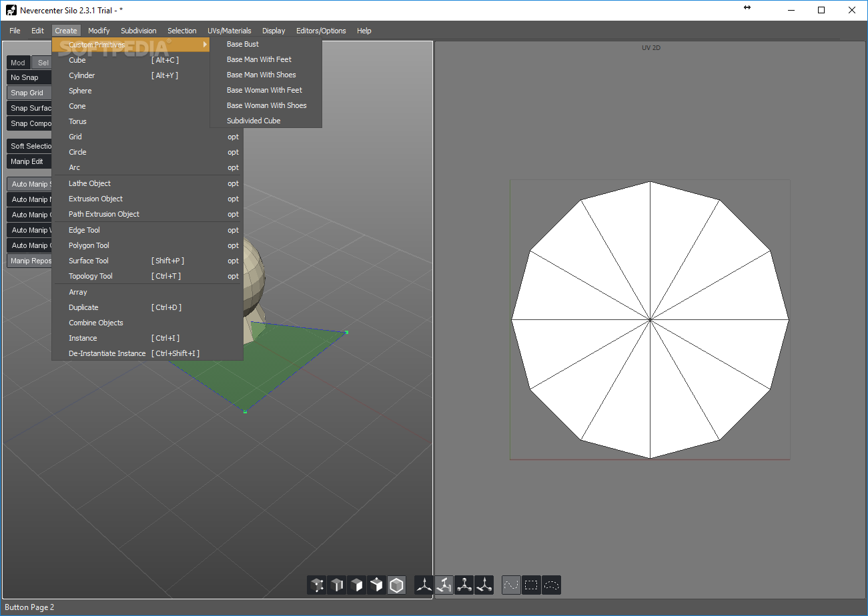Open the Edit menu
This screenshot has height=616, width=868.
[x=37, y=31]
